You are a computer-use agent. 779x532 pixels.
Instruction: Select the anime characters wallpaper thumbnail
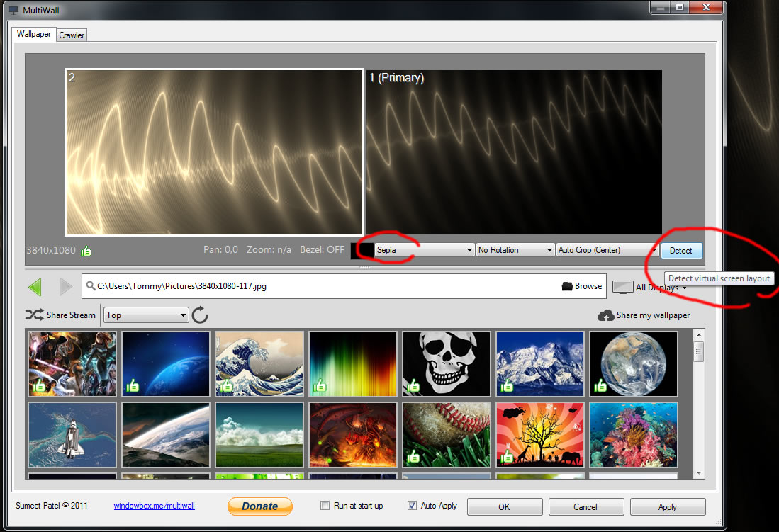pyautogui.click(x=72, y=364)
